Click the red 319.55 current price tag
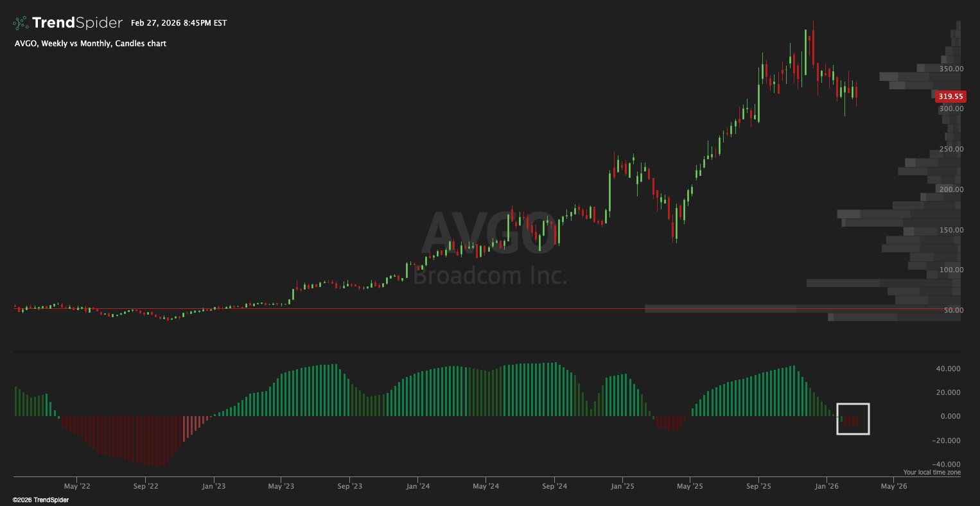Image resolution: width=980 pixels, height=506 pixels. point(950,96)
